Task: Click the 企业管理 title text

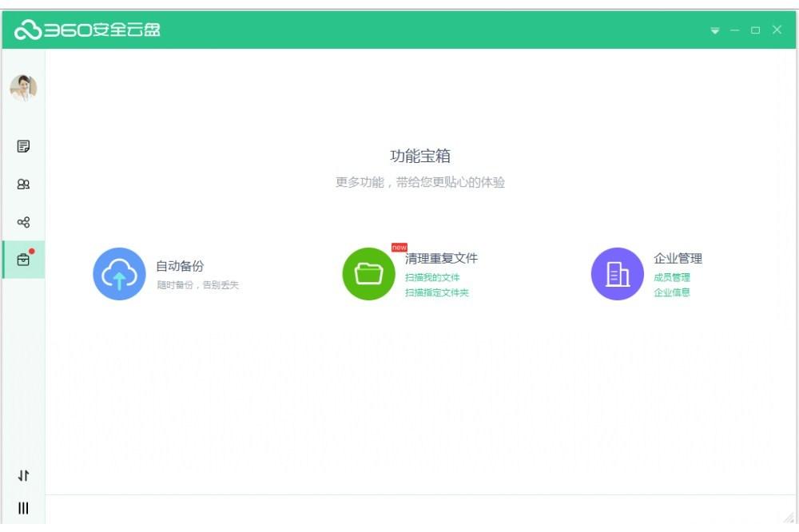Action: (x=678, y=259)
